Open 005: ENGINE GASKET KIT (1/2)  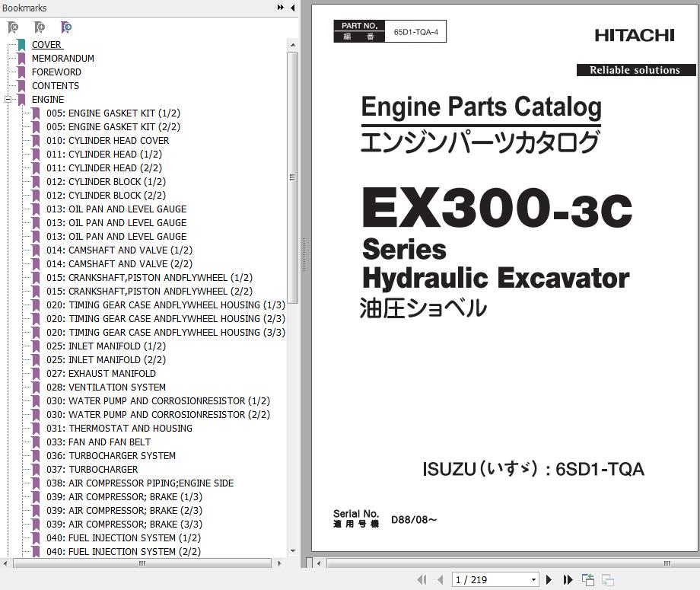113,113
